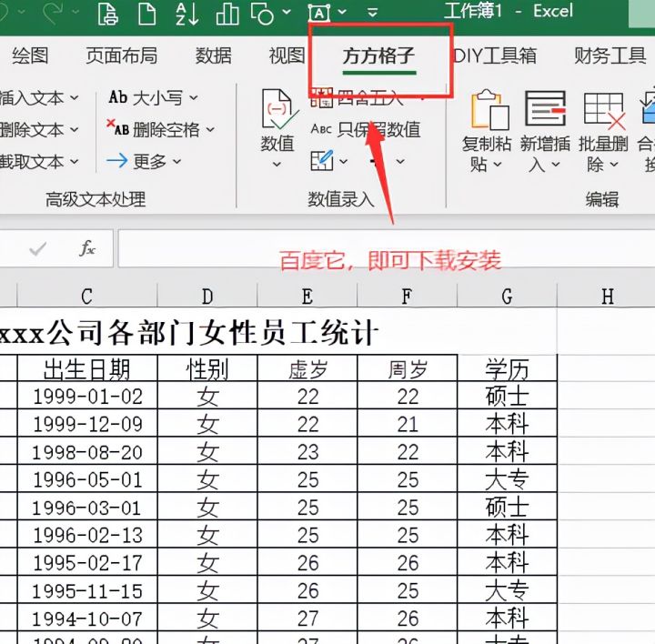Image resolution: width=655 pixels, height=644 pixels.
Task: Click the 性别 header cell
Action: 207,369
